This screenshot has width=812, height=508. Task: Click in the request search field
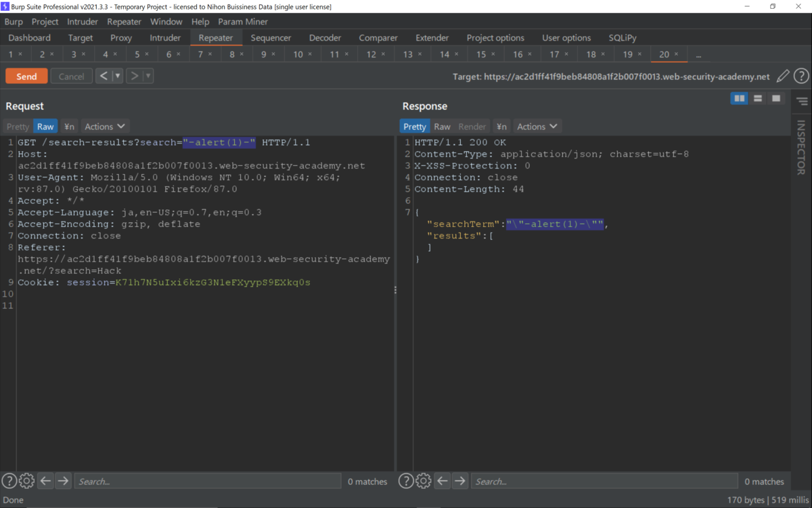pyautogui.click(x=207, y=481)
